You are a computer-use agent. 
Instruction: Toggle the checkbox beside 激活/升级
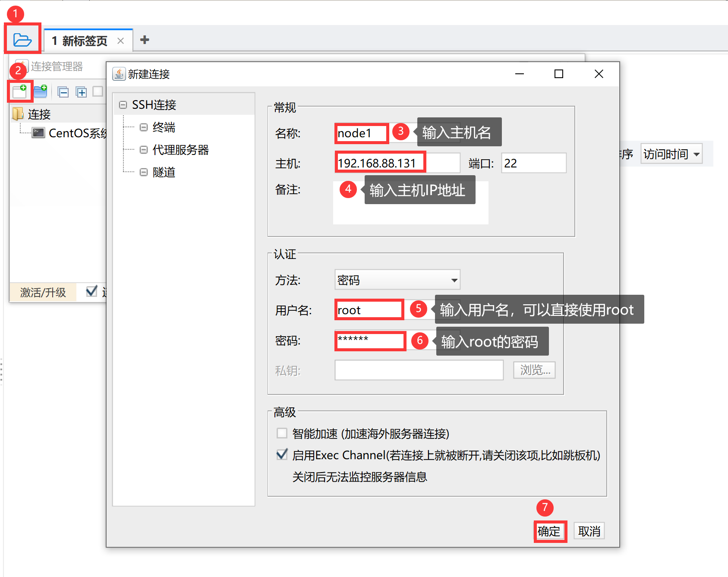coord(91,291)
